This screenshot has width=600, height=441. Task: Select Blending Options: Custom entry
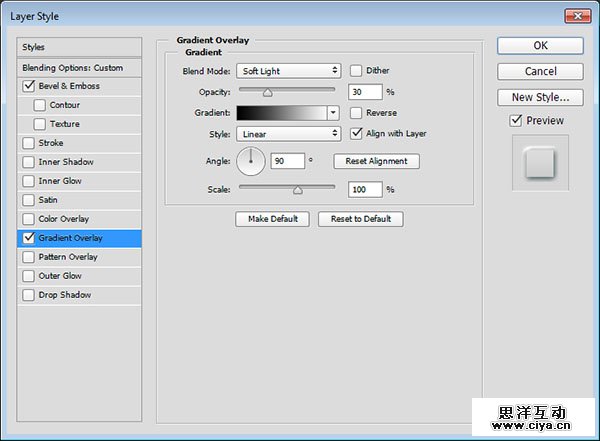point(73,68)
